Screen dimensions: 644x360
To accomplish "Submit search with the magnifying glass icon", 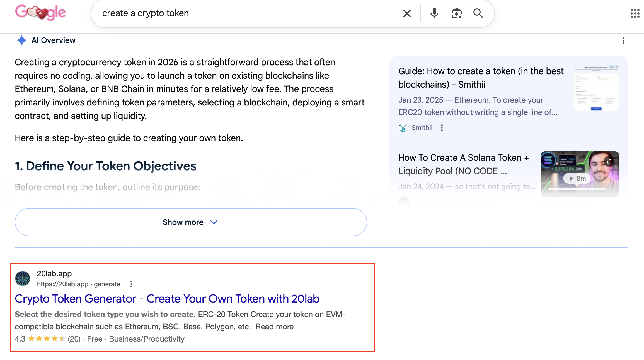I will tap(478, 13).
